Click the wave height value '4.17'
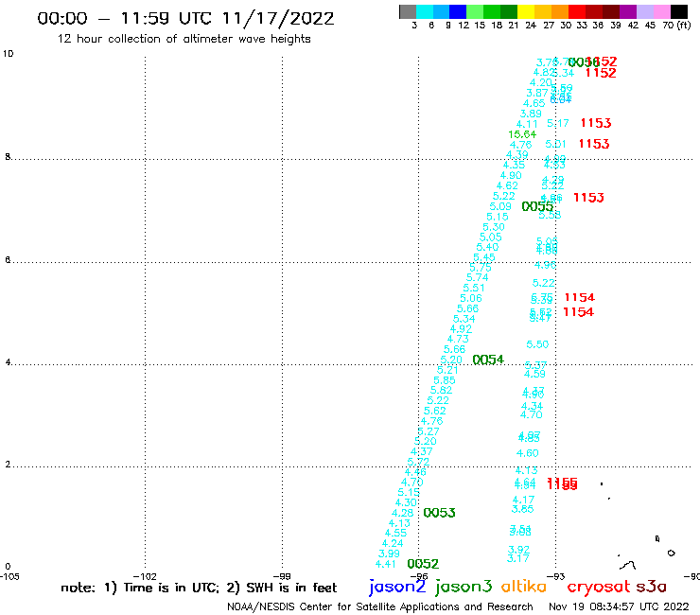The image size is (700, 615). (x=523, y=500)
